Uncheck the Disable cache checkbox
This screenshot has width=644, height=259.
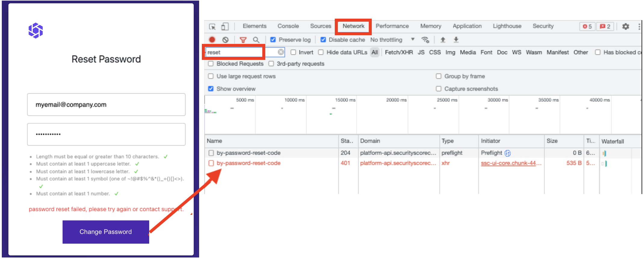[x=323, y=40]
